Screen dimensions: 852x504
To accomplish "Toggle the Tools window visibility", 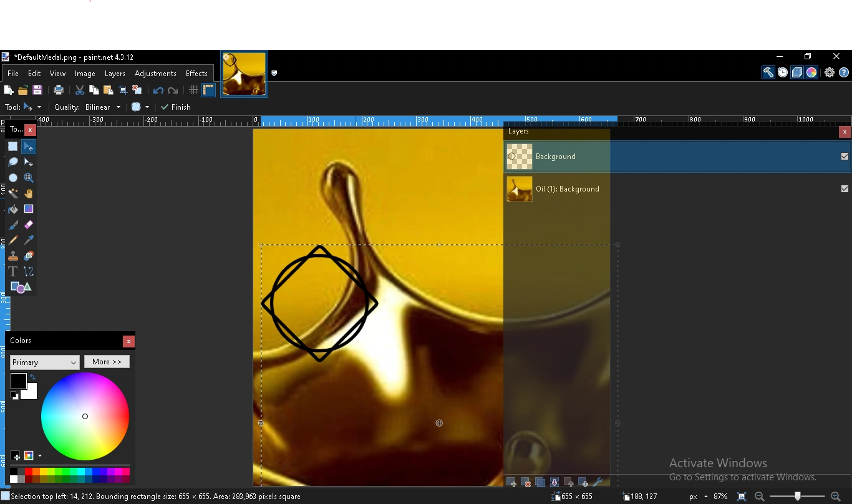I will (x=768, y=73).
